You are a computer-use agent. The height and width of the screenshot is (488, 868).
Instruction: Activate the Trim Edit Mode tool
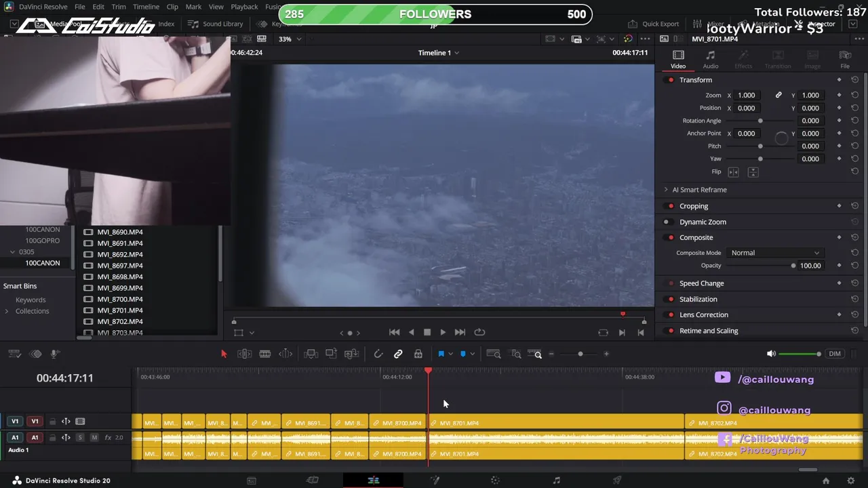[245, 354]
